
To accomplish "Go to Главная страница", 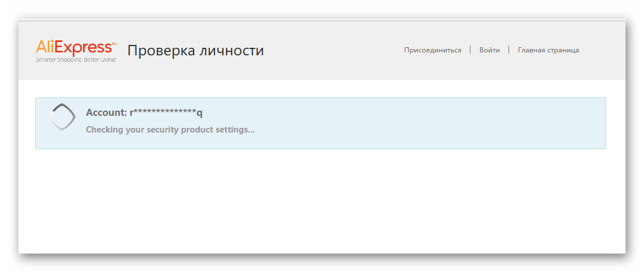I will pyautogui.click(x=548, y=50).
